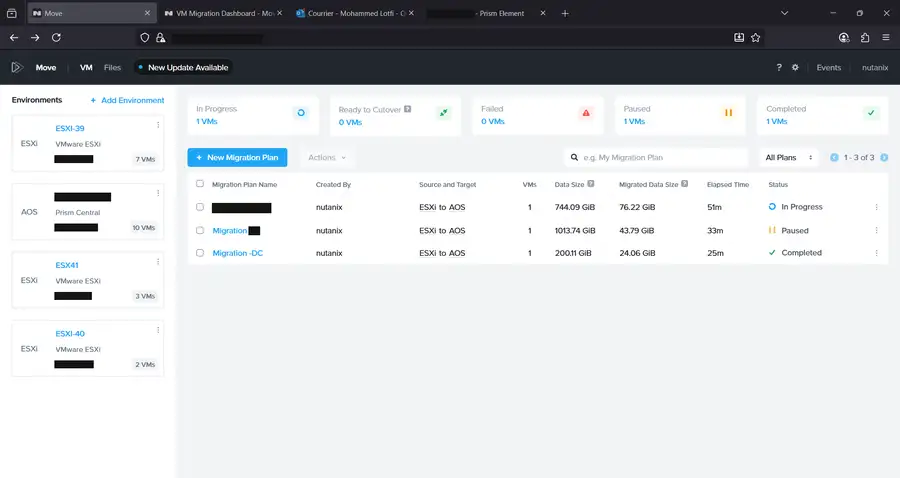Click the browser reload icon
Viewport: 900px width, 478px height.
(x=56, y=37)
